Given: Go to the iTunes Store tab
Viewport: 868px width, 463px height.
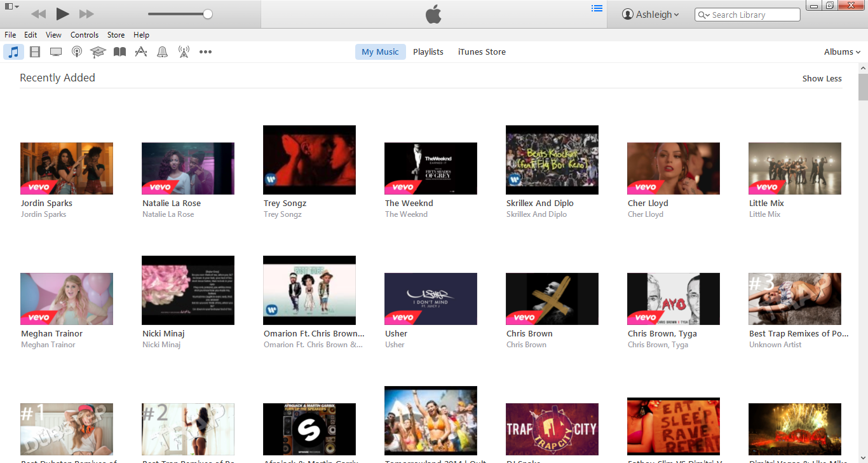Looking at the screenshot, I should tap(482, 52).
